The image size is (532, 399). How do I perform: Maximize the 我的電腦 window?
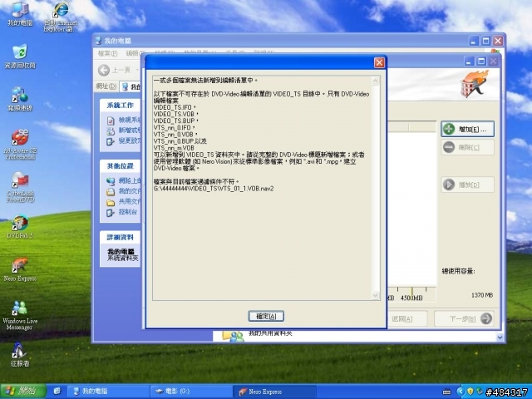(485, 41)
